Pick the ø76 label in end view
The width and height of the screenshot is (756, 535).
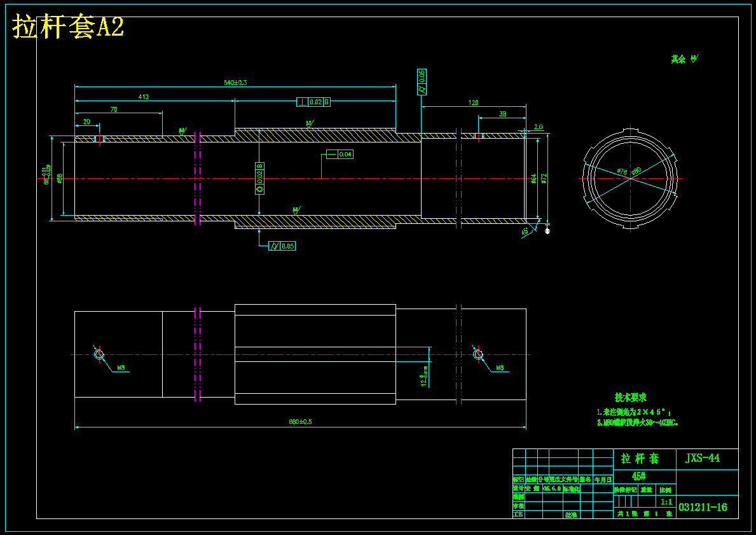point(622,172)
